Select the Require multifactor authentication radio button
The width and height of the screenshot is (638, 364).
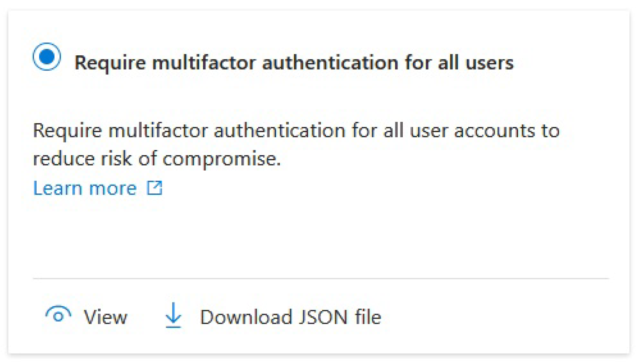[x=47, y=57]
